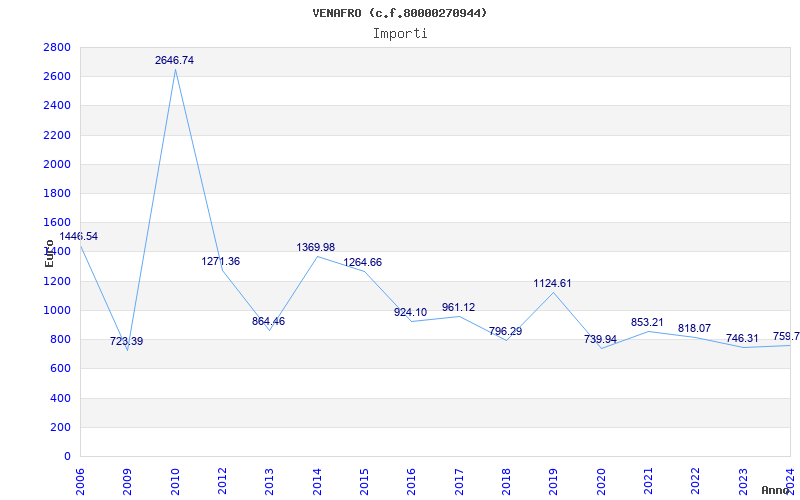Select the 200 y-axis tick label

coord(60,427)
